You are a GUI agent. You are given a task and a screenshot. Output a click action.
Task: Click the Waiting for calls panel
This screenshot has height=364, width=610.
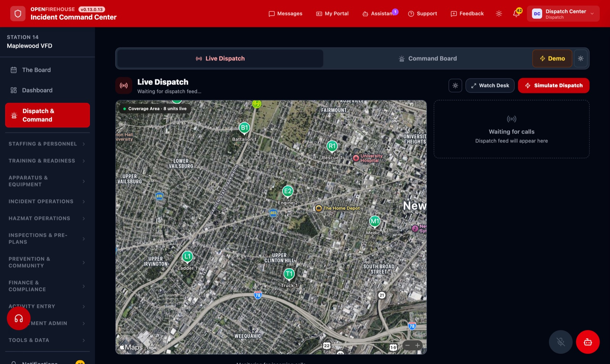[512, 129]
